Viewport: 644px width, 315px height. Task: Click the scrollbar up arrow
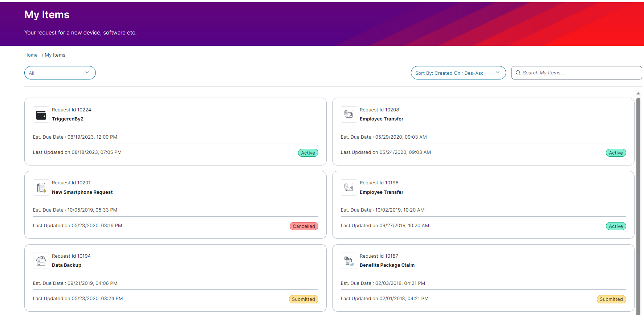tap(638, 94)
